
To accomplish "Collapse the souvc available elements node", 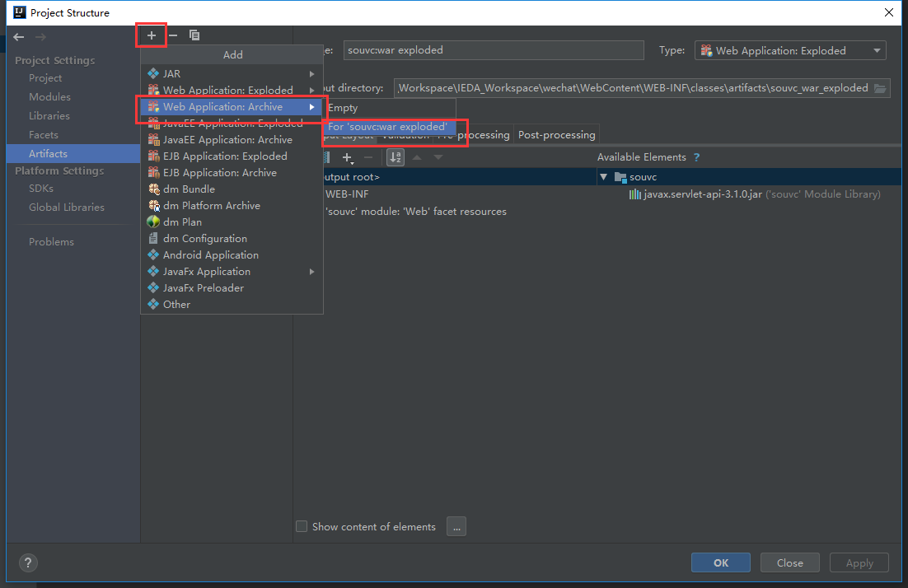I will click(x=603, y=177).
